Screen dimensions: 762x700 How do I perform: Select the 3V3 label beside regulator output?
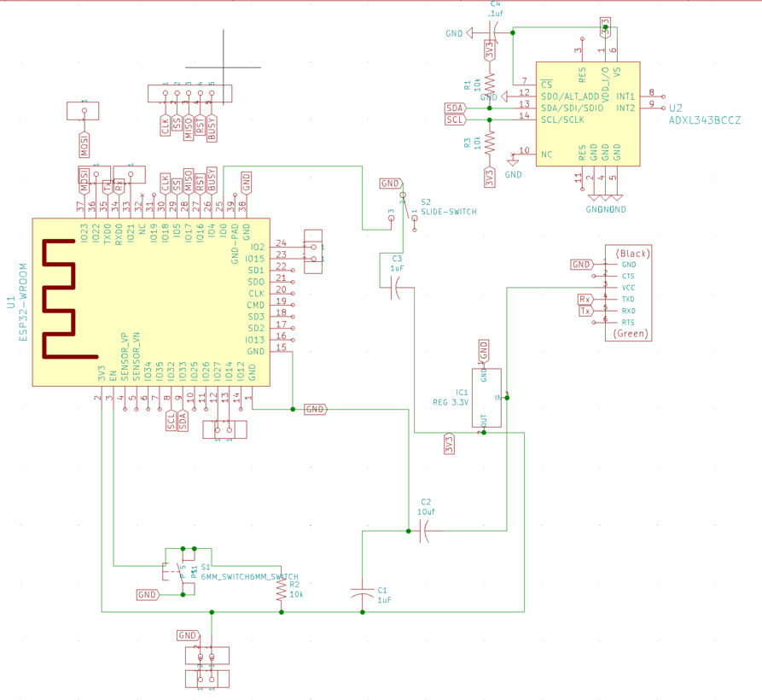point(449,443)
